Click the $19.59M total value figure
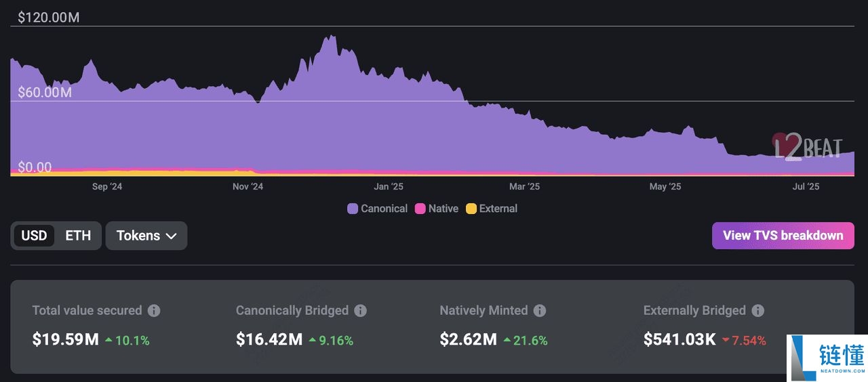The image size is (868, 382). pos(65,340)
